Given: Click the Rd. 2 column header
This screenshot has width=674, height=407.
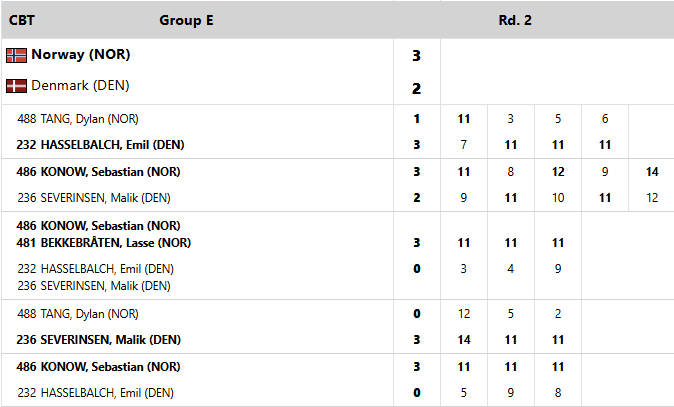Looking at the screenshot, I should click(515, 20).
